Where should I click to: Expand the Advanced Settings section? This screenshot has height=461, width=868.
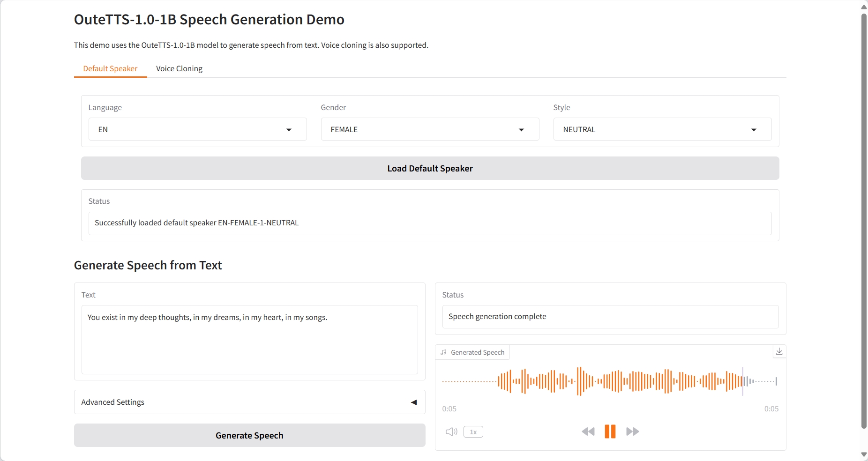pos(249,402)
